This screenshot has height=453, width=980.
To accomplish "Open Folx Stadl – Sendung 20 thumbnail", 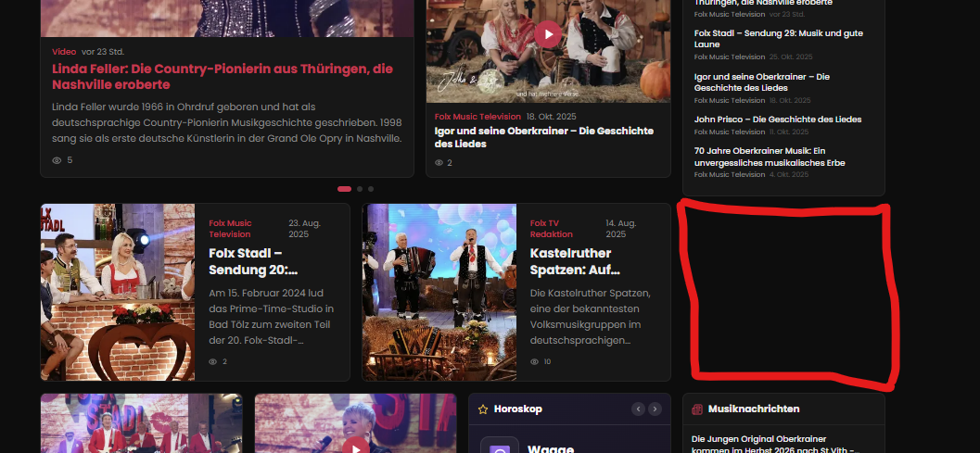I will coord(118,293).
